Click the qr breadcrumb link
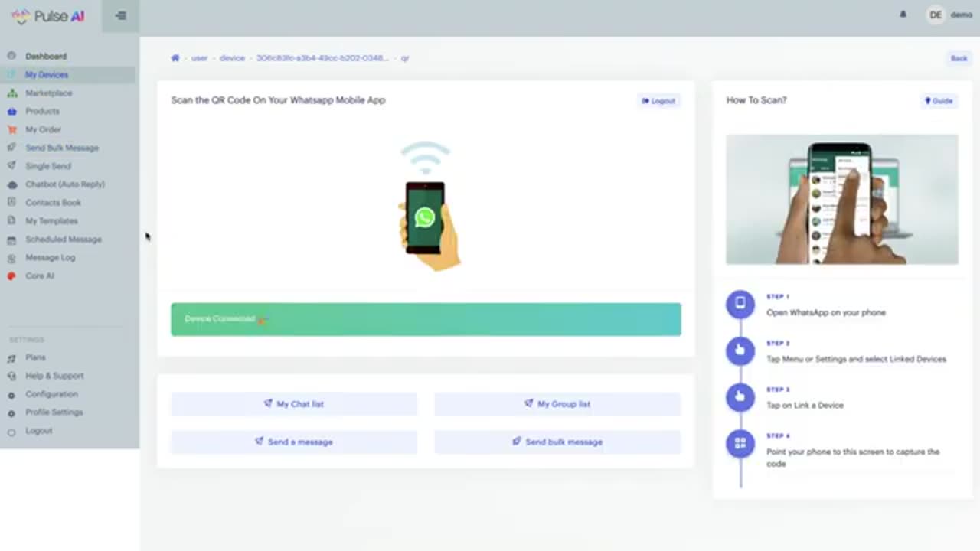Screen dimensions: 980x551 (x=405, y=58)
